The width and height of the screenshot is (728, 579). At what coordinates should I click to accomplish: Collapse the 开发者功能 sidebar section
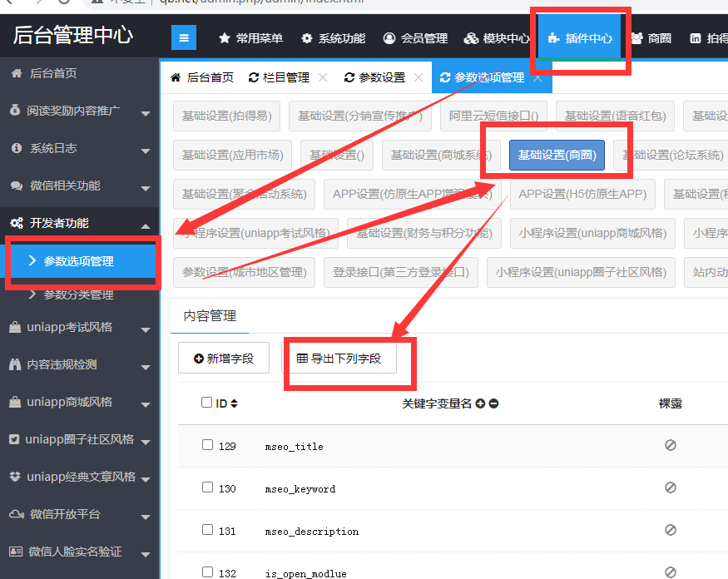tap(79, 223)
